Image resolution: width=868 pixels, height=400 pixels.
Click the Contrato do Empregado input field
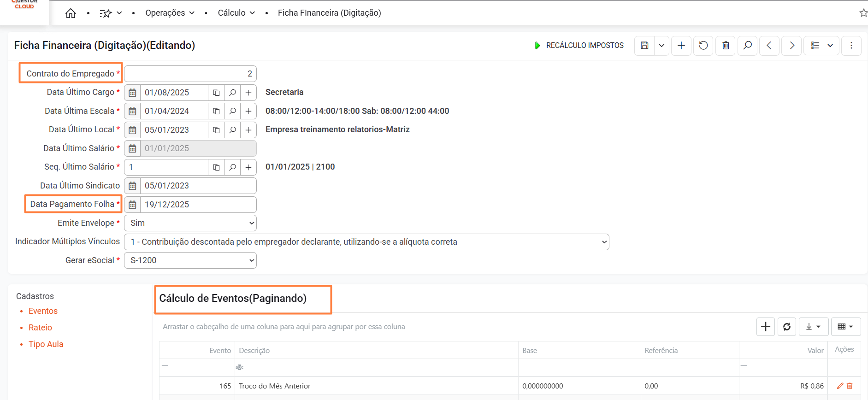pyautogui.click(x=190, y=74)
